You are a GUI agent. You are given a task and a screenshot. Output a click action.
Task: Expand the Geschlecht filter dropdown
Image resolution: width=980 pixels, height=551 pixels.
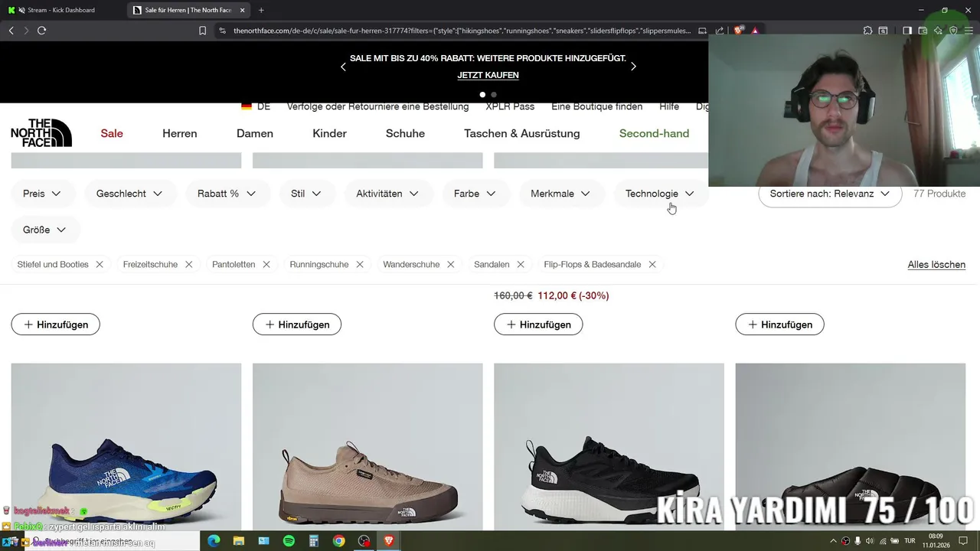pyautogui.click(x=130, y=194)
